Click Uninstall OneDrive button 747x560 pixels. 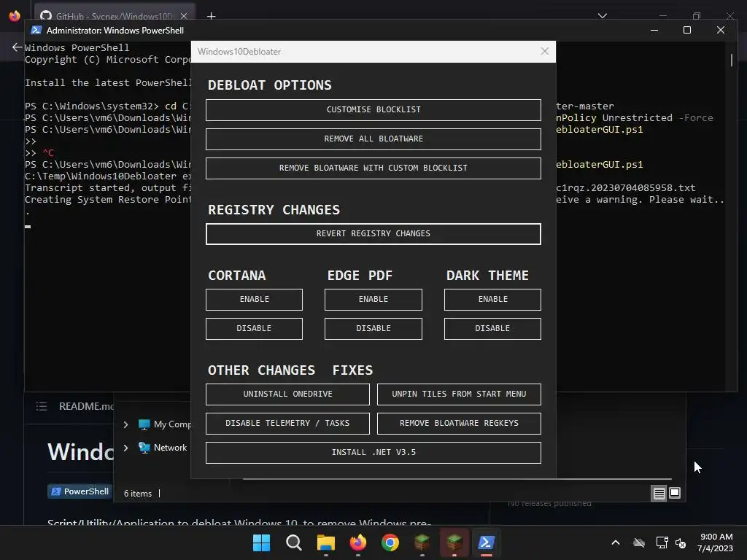[x=287, y=394]
